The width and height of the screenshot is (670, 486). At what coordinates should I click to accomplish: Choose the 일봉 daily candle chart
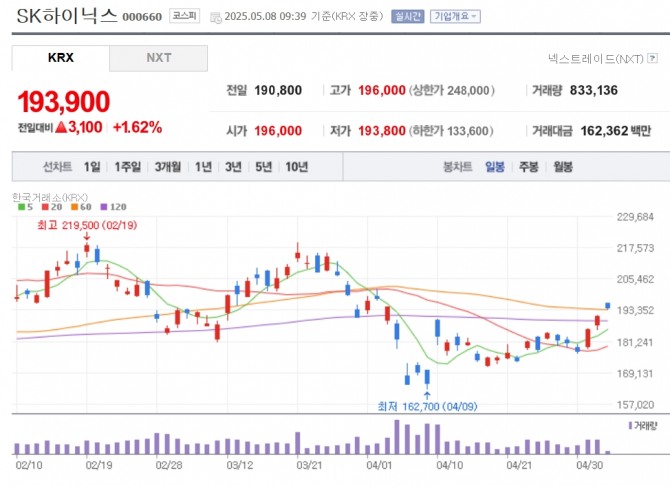(495, 167)
